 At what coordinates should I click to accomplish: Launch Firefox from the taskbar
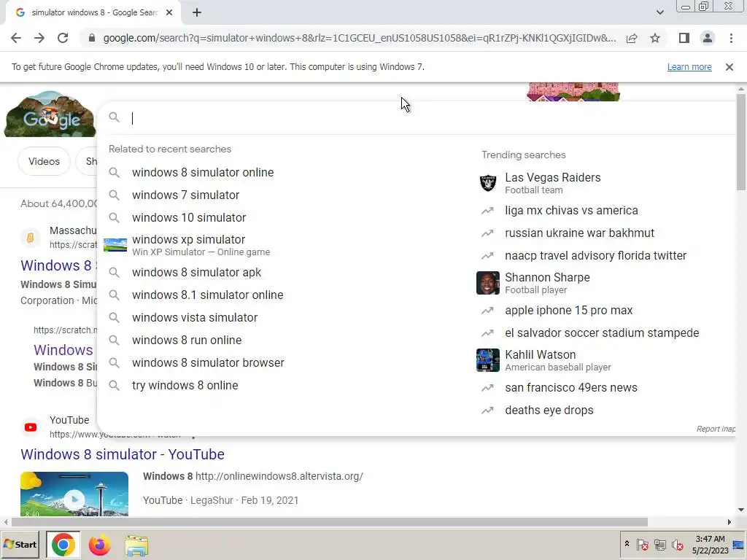(x=99, y=545)
